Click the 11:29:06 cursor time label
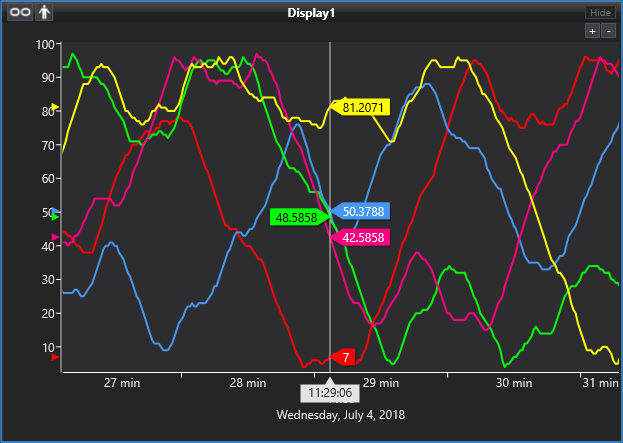Viewport: 623px width, 443px height. tap(329, 393)
